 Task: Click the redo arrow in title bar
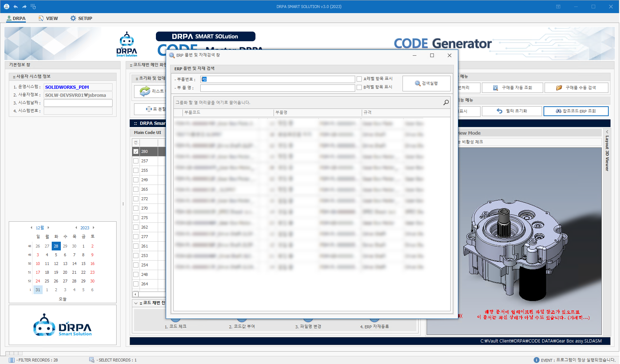tap(24, 7)
